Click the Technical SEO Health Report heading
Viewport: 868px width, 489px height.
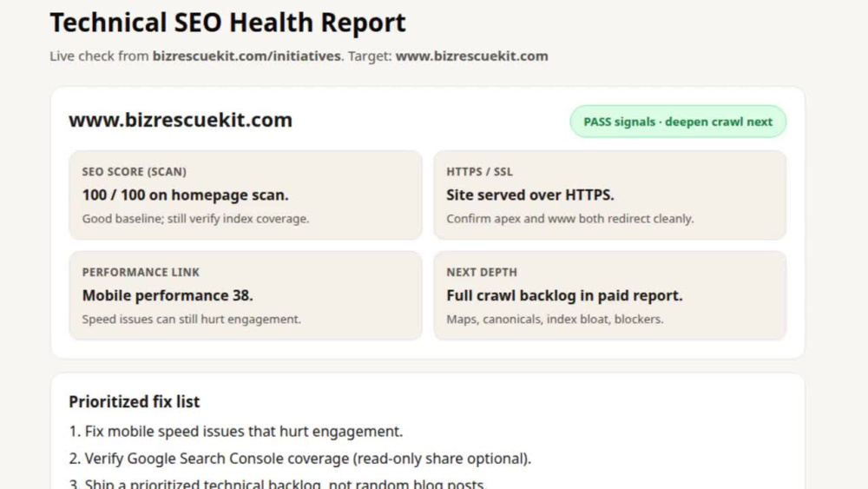pos(227,23)
